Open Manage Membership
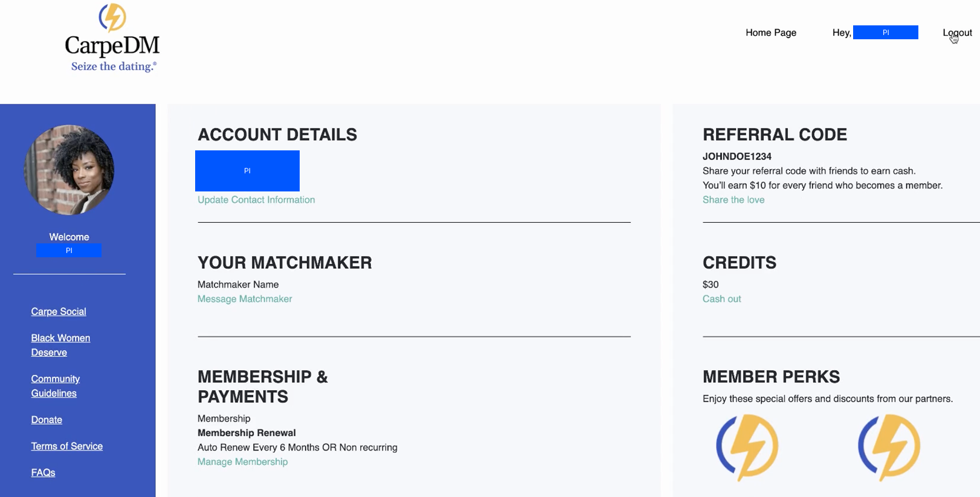This screenshot has width=980, height=497. [x=242, y=461]
